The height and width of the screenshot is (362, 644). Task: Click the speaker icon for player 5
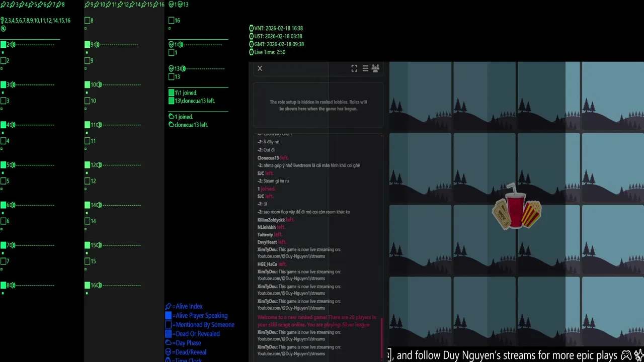point(13,165)
